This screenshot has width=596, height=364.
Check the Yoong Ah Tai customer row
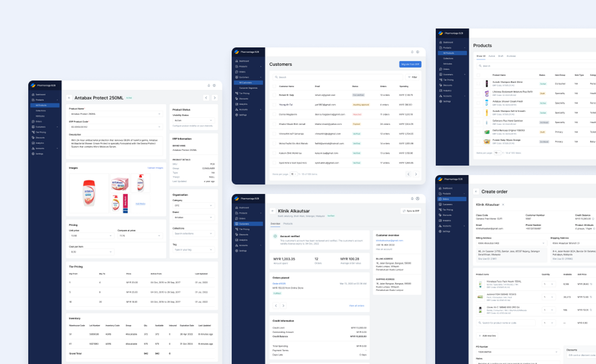[x=274, y=105]
